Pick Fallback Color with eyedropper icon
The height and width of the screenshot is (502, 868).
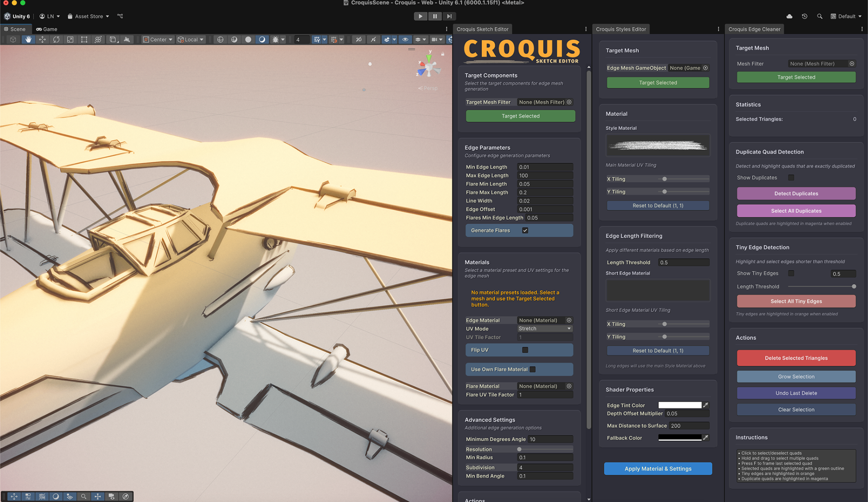(x=706, y=438)
